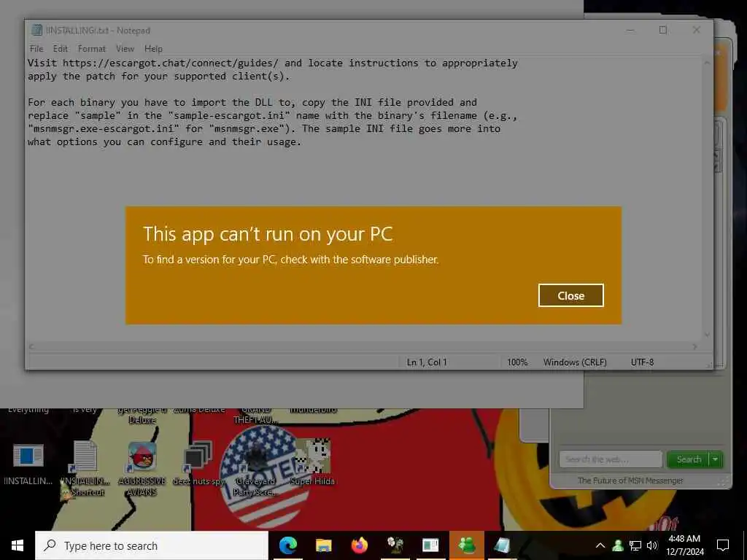Open Notepad's File menu
This screenshot has height=560, width=747.
(36, 49)
